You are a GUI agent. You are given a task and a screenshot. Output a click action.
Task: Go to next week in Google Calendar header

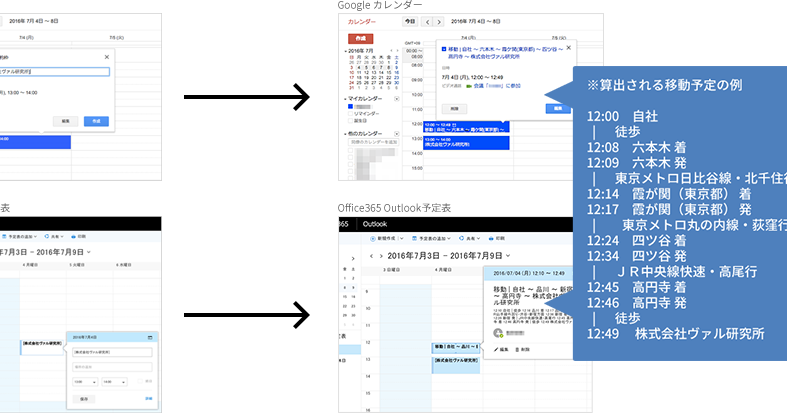[439, 22]
